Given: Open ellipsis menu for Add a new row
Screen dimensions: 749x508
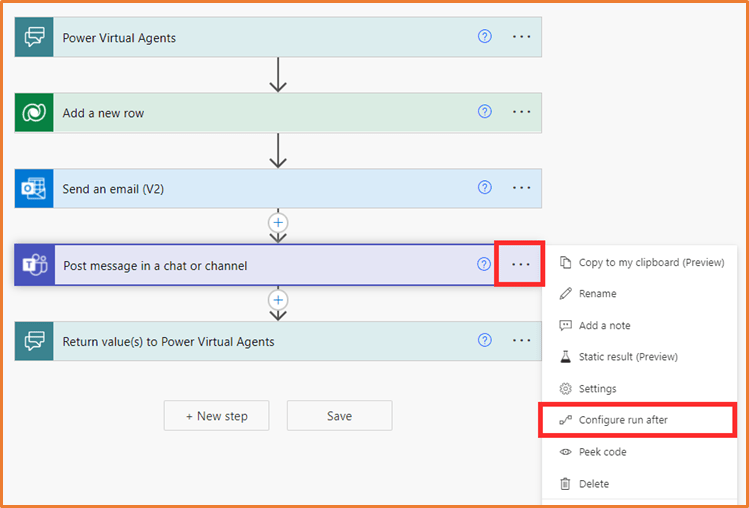Looking at the screenshot, I should pyautogui.click(x=521, y=112).
